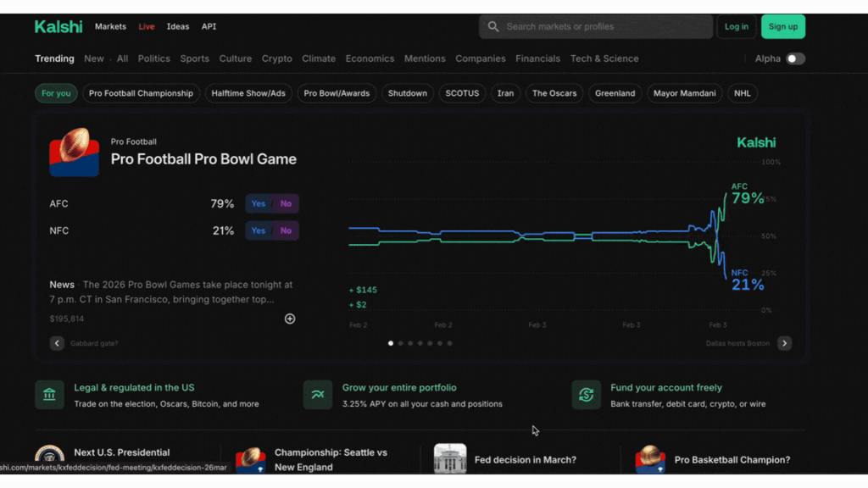Image resolution: width=868 pixels, height=488 pixels.
Task: Open the Markets menu
Action: coord(110,26)
